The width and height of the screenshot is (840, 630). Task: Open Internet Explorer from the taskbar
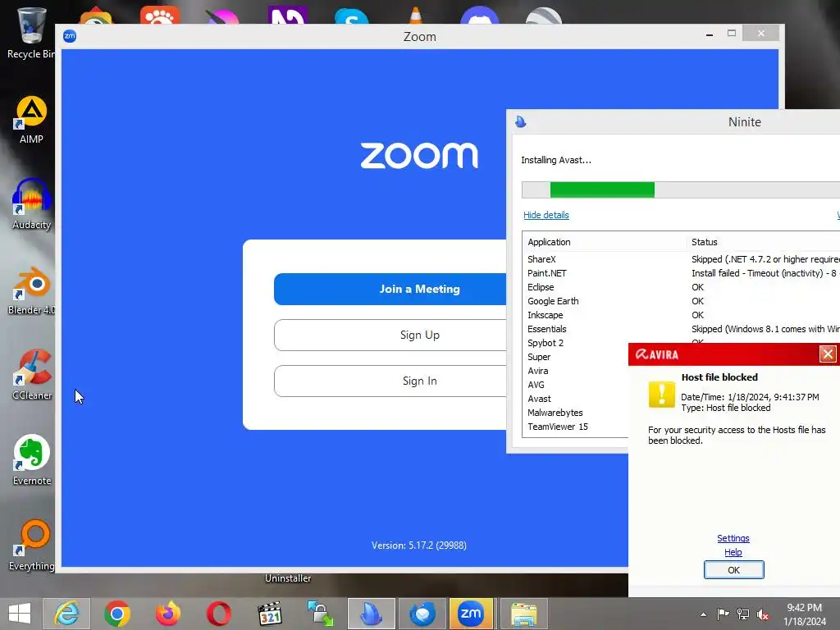(67, 614)
